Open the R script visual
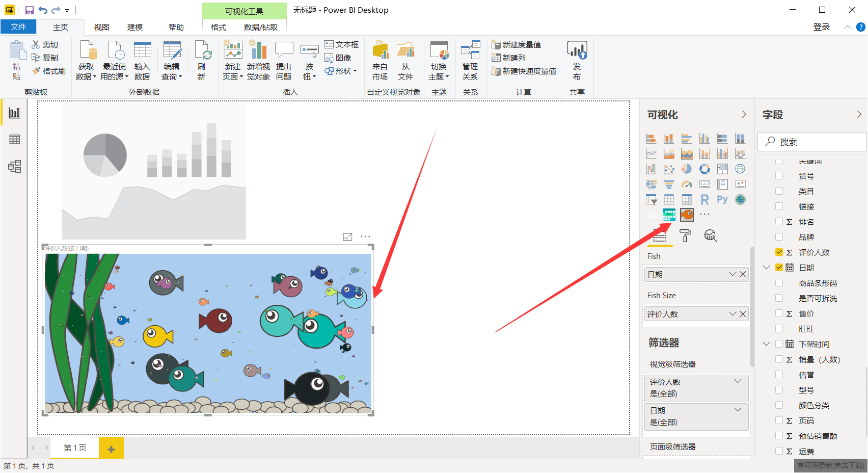This screenshot has height=473, width=868. (x=704, y=200)
